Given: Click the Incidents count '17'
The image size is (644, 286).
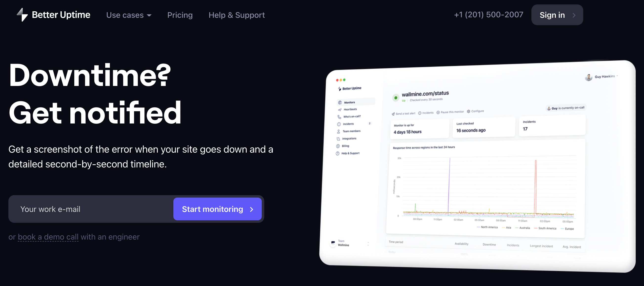Looking at the screenshot, I should coord(525,129).
